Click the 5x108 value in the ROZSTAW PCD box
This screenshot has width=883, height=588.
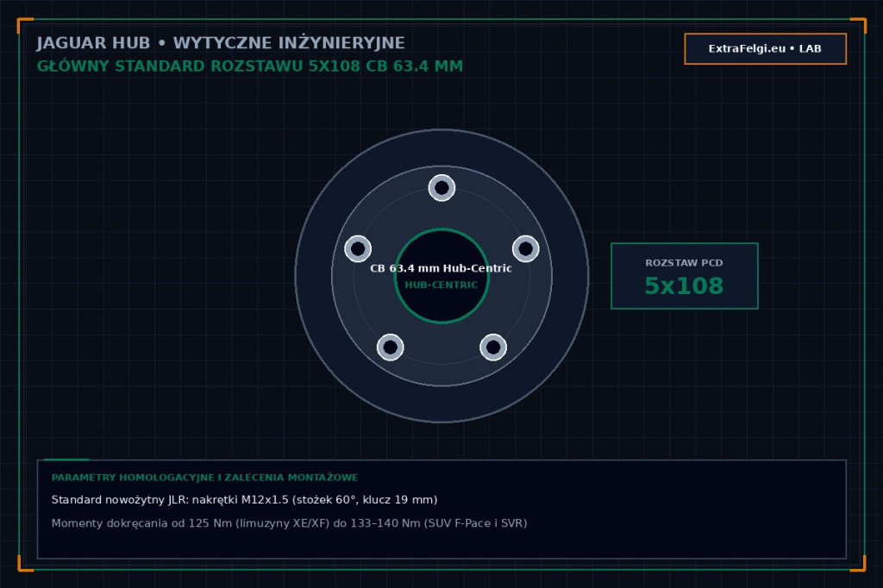(684, 286)
